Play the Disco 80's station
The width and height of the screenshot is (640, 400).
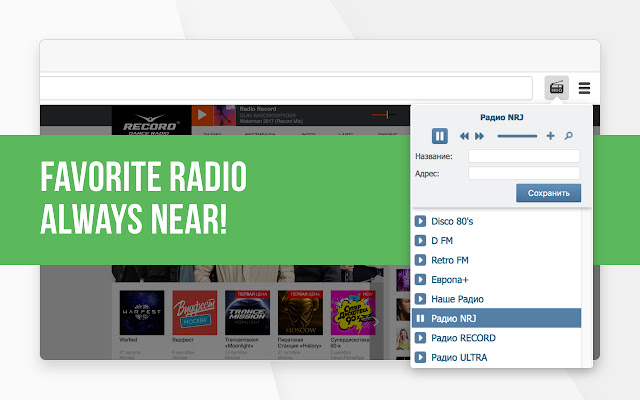pyautogui.click(x=420, y=221)
